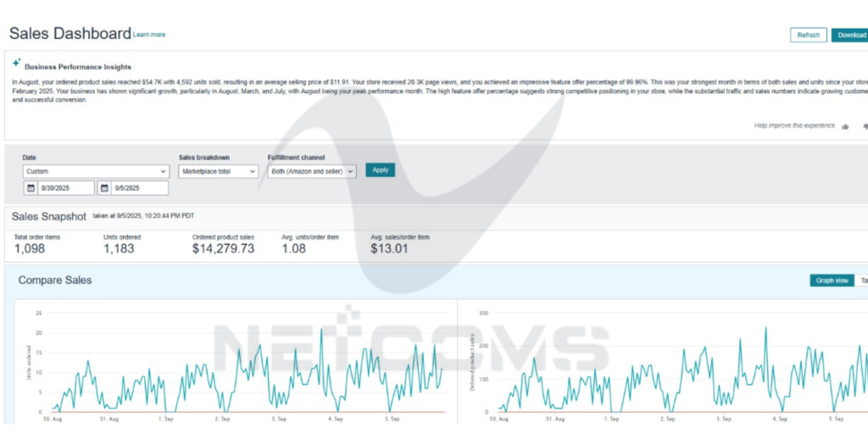Switch to Graph view
The width and height of the screenshot is (868, 434).
pos(832,281)
